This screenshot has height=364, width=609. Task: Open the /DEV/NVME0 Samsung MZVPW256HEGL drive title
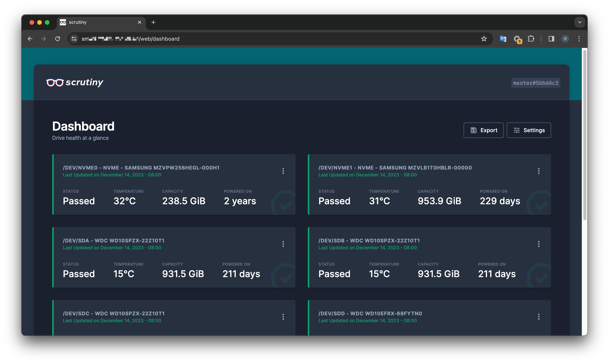tap(141, 168)
